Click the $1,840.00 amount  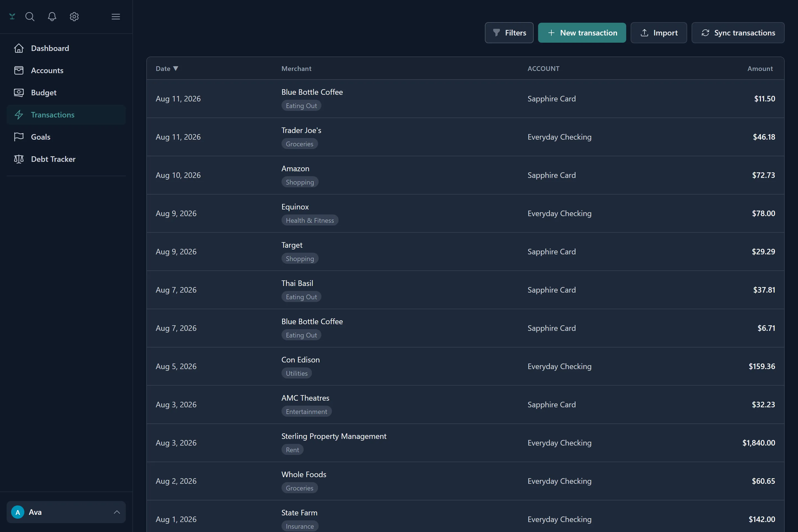(759, 443)
